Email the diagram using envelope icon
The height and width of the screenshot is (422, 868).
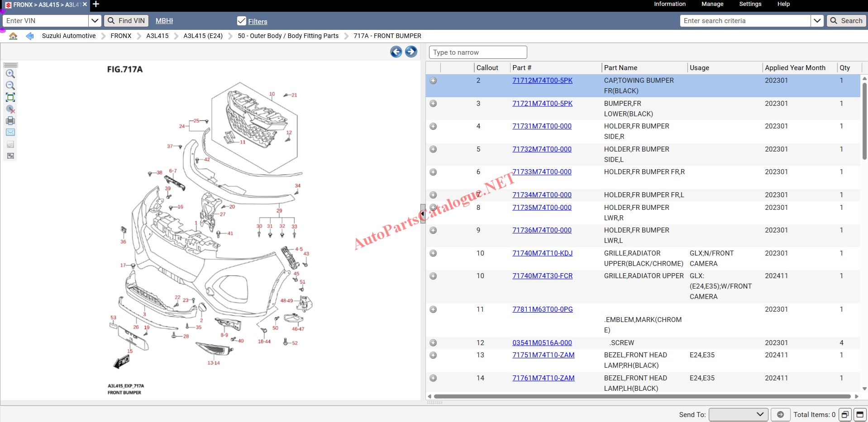10,133
